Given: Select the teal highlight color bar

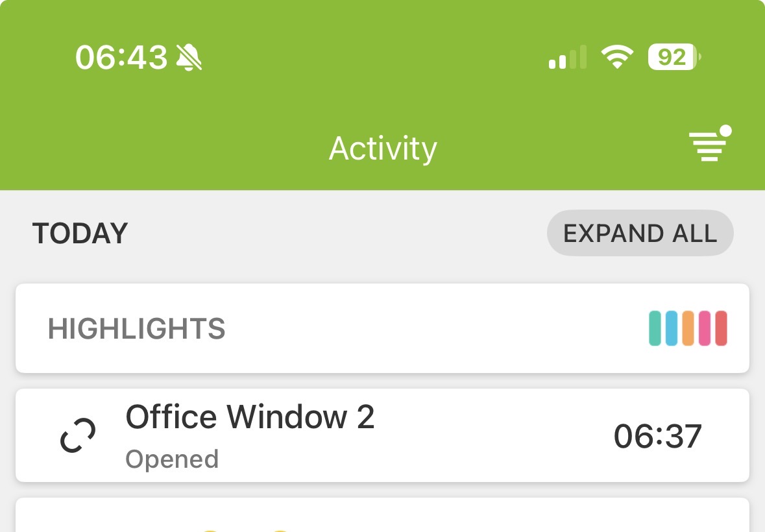Looking at the screenshot, I should (x=655, y=328).
